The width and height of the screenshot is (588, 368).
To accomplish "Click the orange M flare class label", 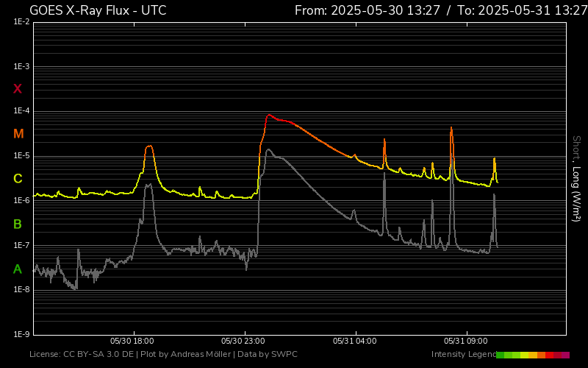I will [18, 134].
